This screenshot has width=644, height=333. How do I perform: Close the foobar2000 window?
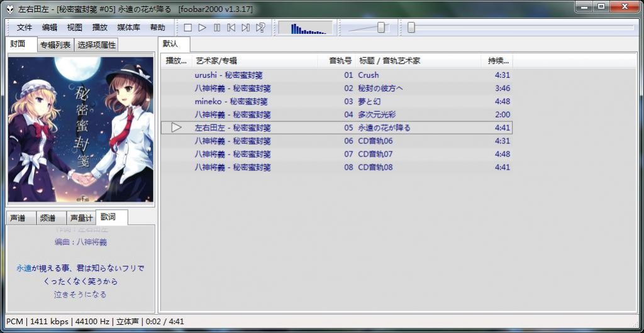[625, 7]
